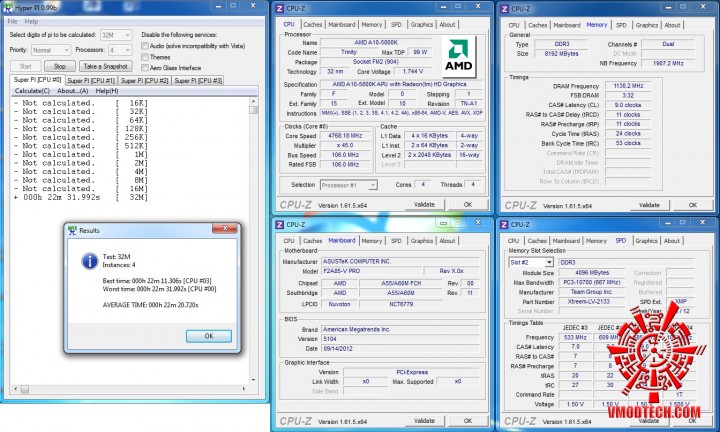
Task: Click the Model field F2A85-V PRO
Action: click(x=370, y=271)
